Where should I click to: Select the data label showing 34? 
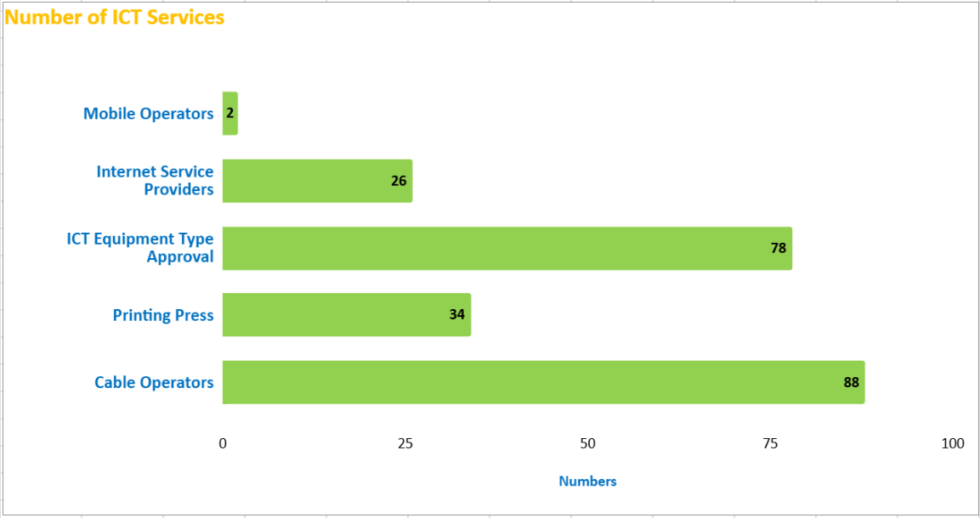tap(457, 315)
